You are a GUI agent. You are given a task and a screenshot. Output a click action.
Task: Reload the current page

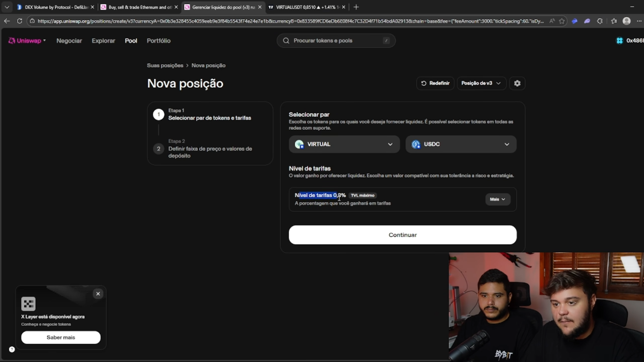[19, 21]
